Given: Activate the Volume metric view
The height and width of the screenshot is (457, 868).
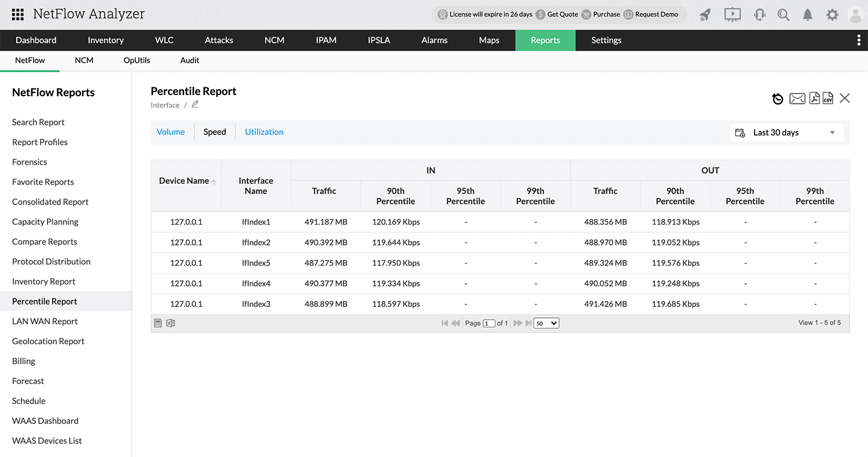Looking at the screenshot, I should coord(170,131).
